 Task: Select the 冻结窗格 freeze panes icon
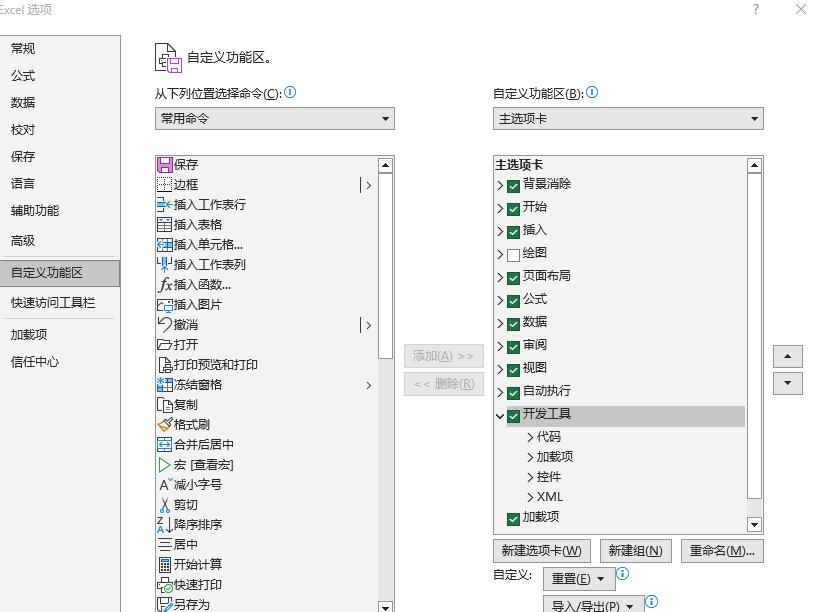[164, 385]
